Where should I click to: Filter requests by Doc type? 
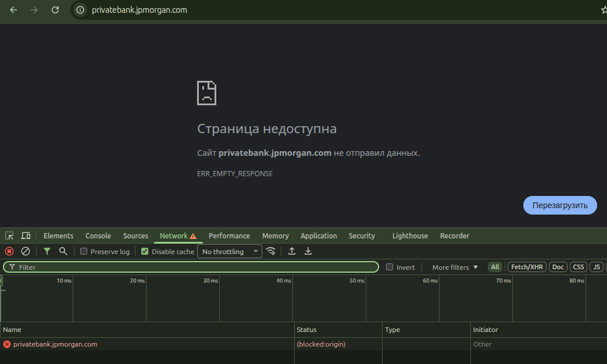coord(558,267)
